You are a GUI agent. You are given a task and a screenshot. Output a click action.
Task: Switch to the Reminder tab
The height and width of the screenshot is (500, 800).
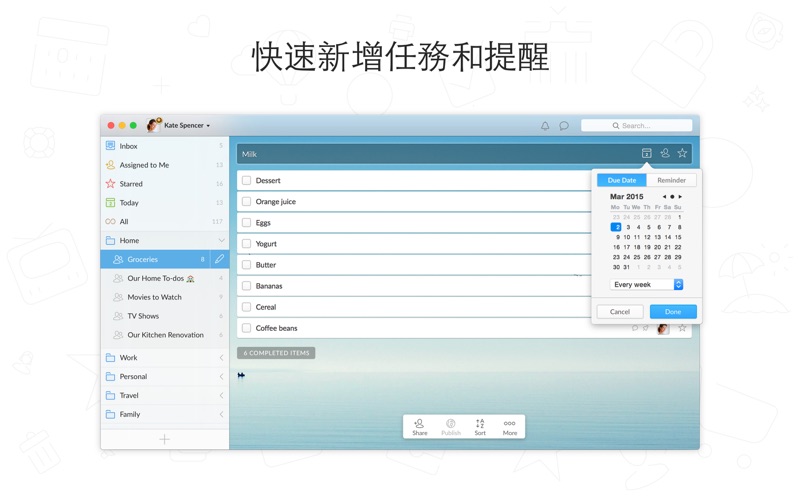click(x=671, y=180)
